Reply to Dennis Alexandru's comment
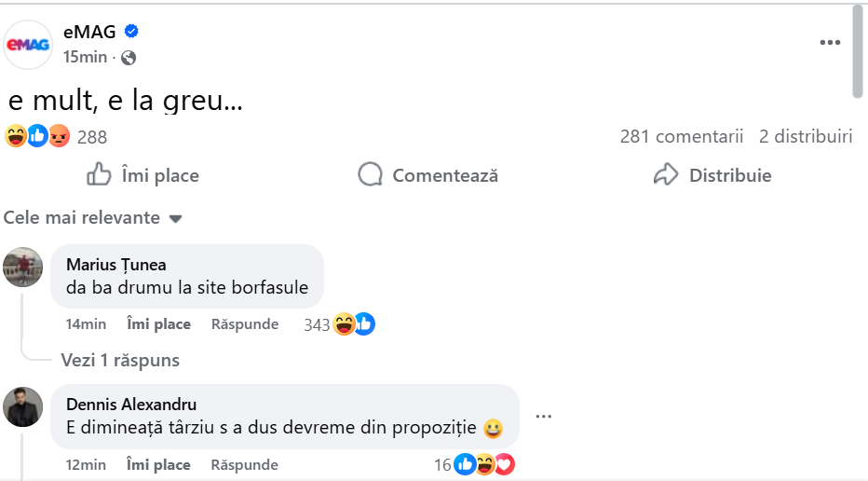Screen dimensions: 868x481 [x=244, y=464]
